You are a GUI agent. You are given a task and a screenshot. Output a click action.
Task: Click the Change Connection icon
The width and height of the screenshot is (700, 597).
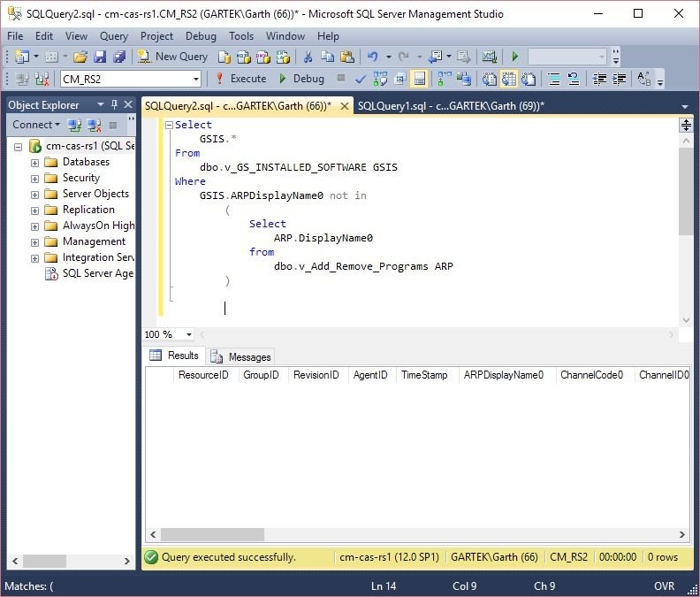pos(42,79)
